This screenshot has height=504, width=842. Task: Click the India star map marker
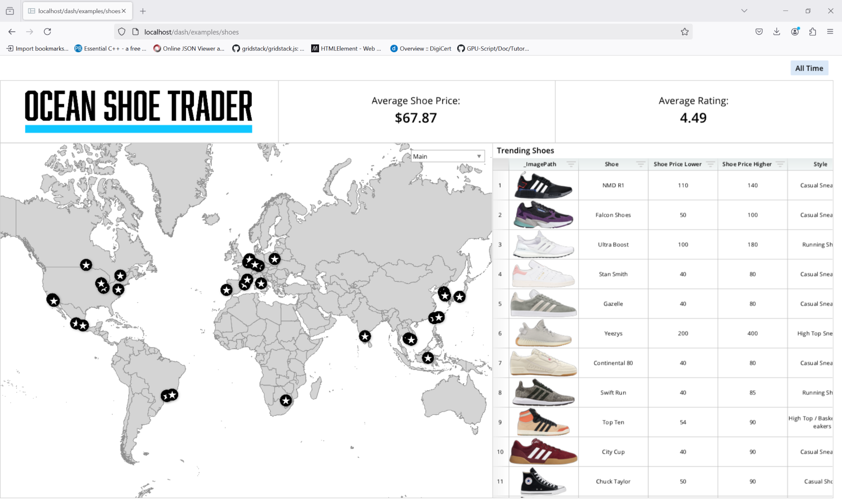(365, 336)
